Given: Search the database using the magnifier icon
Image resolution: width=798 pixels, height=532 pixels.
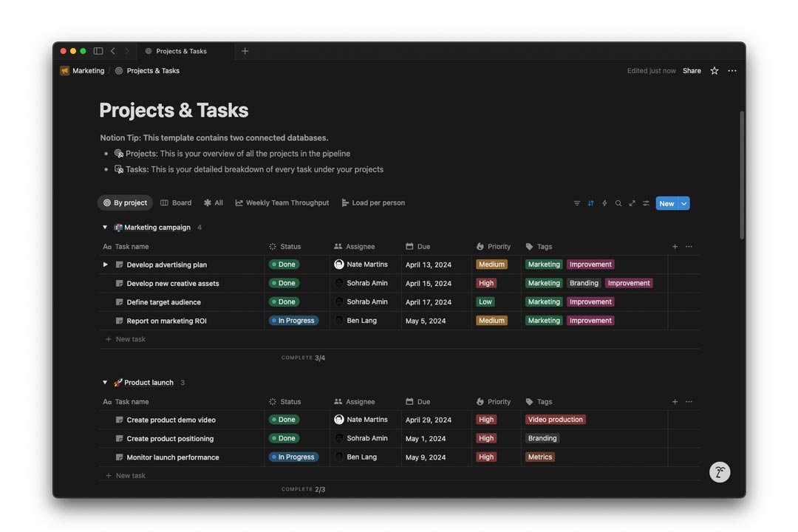Looking at the screenshot, I should pos(618,202).
